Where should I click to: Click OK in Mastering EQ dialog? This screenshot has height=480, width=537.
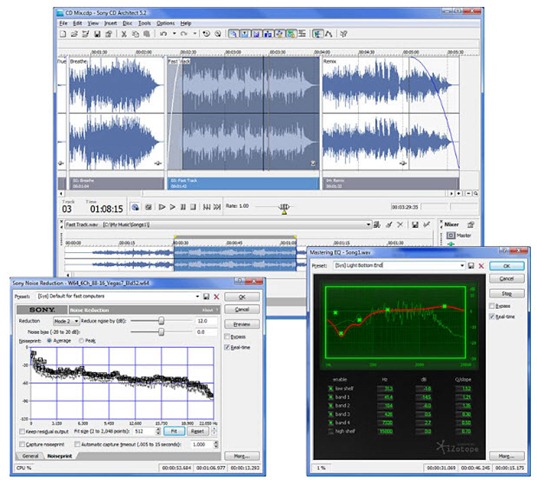(507, 266)
